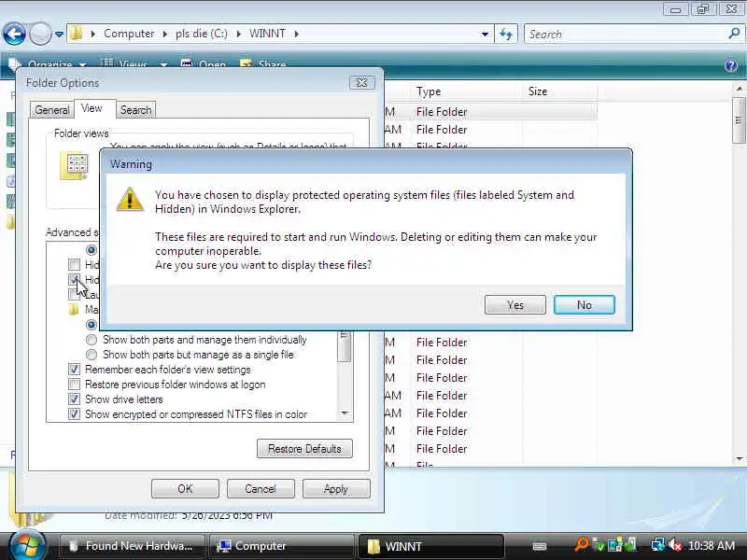Sort by the Type column header
Viewport: 747px width, 560px height.
click(465, 91)
